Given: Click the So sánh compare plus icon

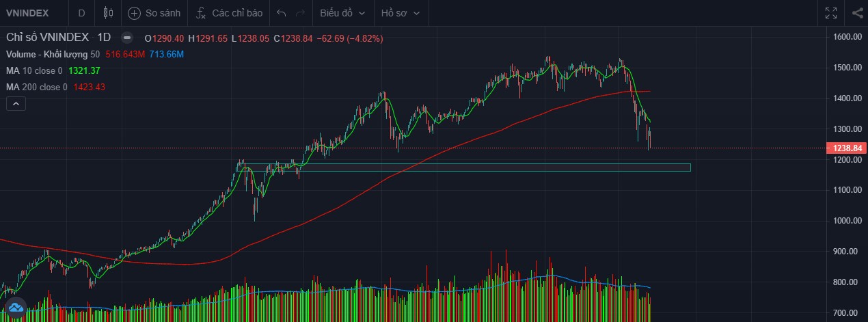Looking at the screenshot, I should [135, 13].
